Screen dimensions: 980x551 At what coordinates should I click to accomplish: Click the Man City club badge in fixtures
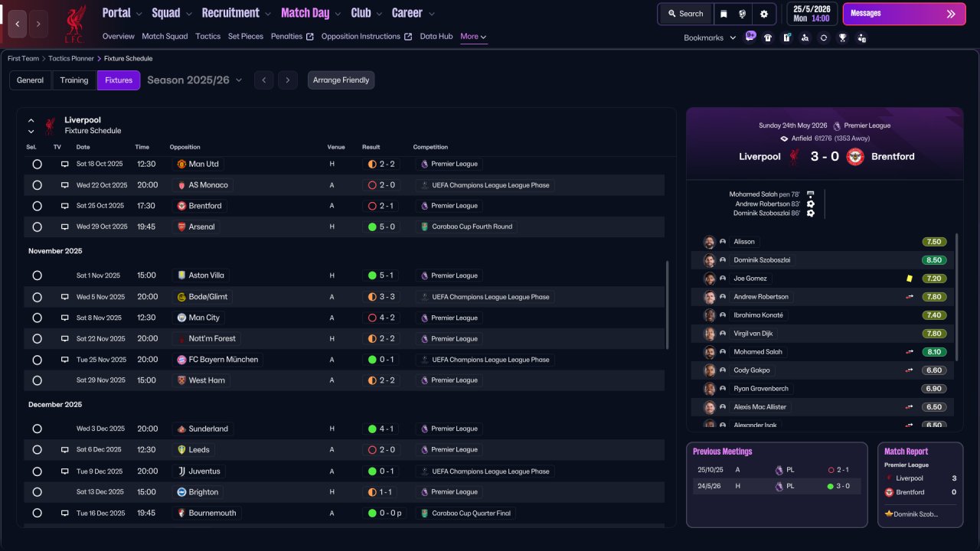[182, 318]
